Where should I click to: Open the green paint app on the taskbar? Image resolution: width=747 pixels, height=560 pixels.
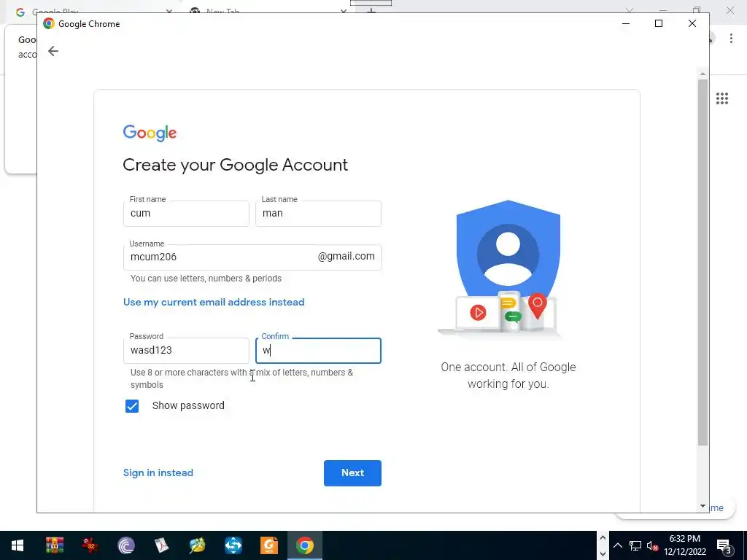(x=197, y=545)
